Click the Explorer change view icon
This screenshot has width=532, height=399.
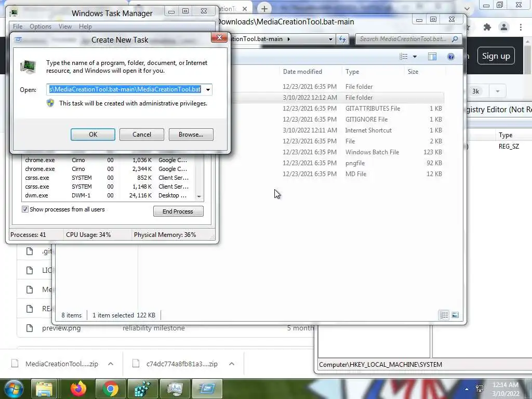point(403,57)
